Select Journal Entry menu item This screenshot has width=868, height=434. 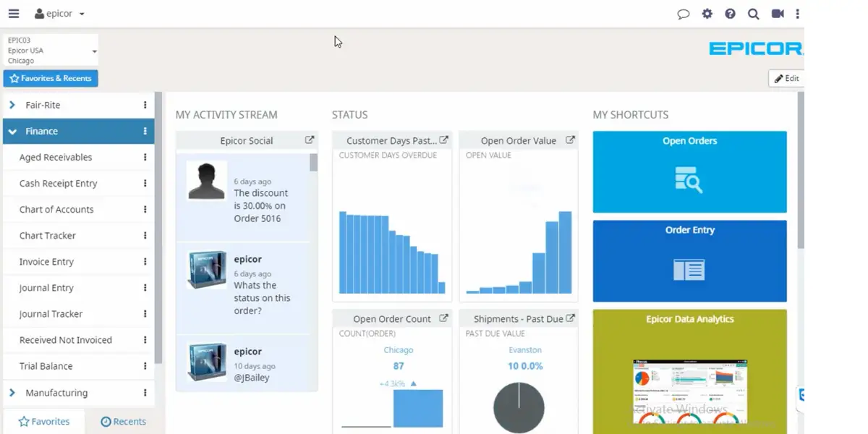pos(46,288)
